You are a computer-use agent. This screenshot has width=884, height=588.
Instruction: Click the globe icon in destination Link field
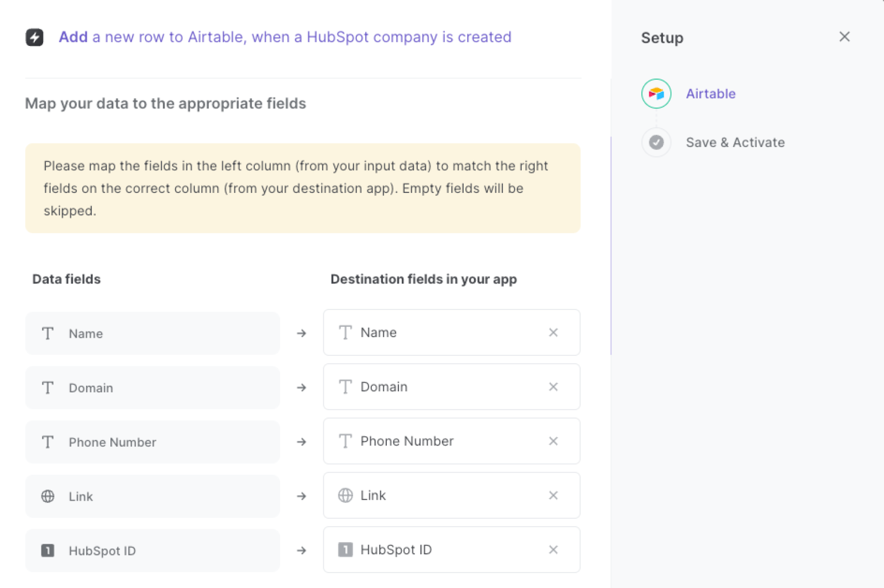345,496
